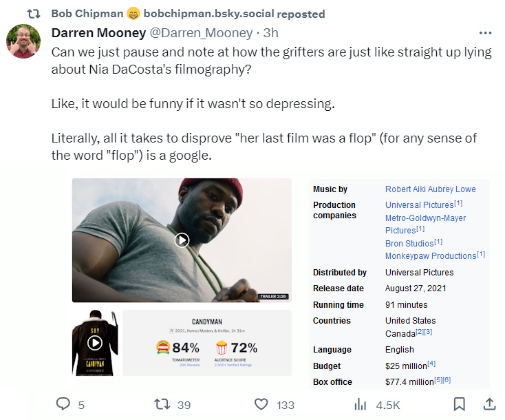This screenshot has height=420, width=505.
Task: Bookmark this tweet
Action: [460, 404]
